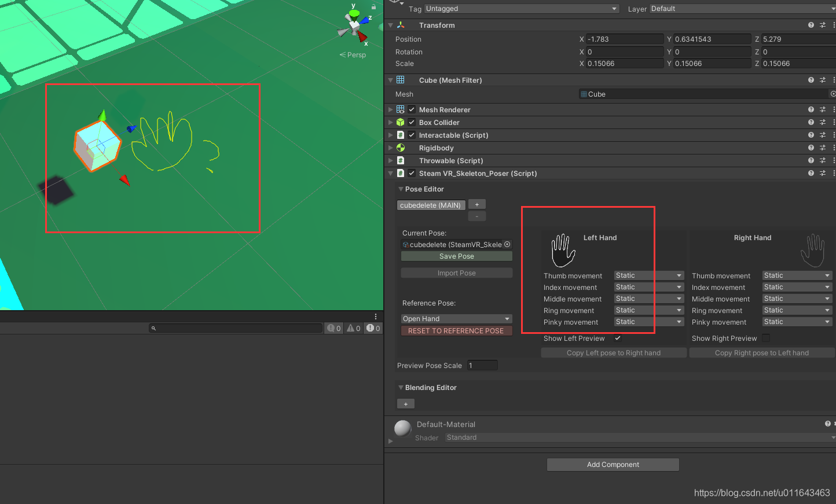Click the warning count icon in Console toolbar

pos(353,328)
